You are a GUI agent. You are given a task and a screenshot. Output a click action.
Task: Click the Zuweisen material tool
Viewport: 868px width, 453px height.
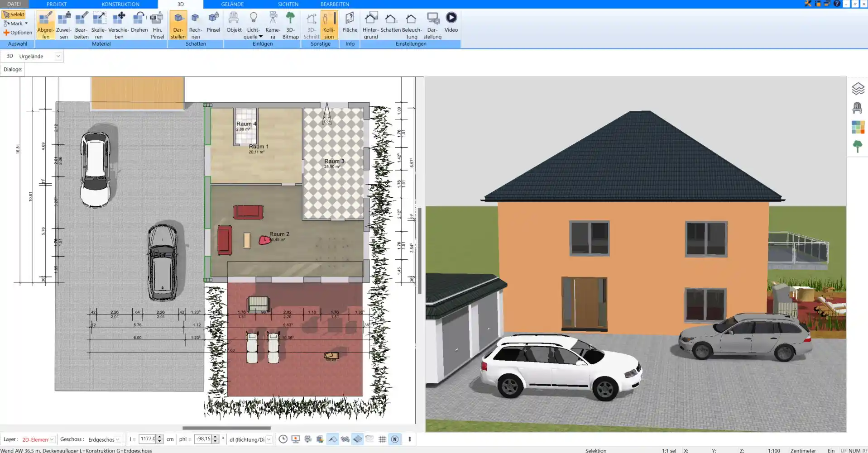(64, 25)
